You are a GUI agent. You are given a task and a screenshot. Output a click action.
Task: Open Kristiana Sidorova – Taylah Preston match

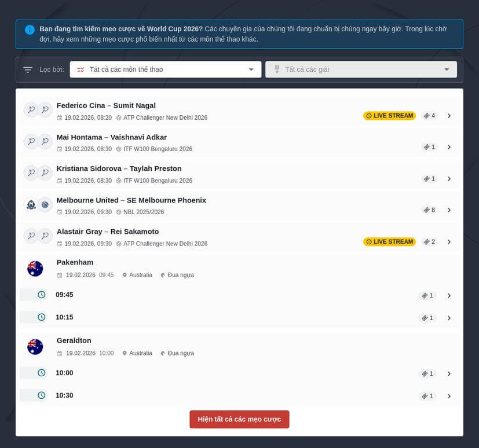click(x=239, y=174)
